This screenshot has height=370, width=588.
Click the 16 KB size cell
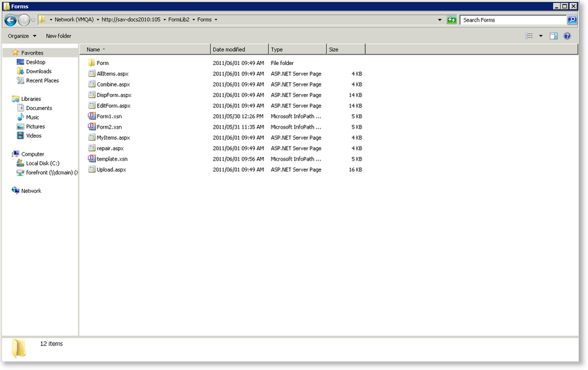[356, 169]
